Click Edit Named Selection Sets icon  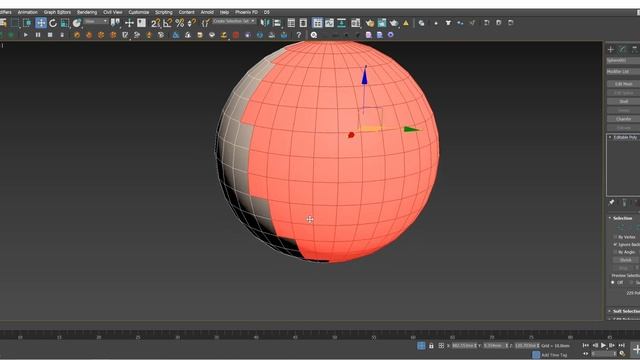(x=206, y=23)
